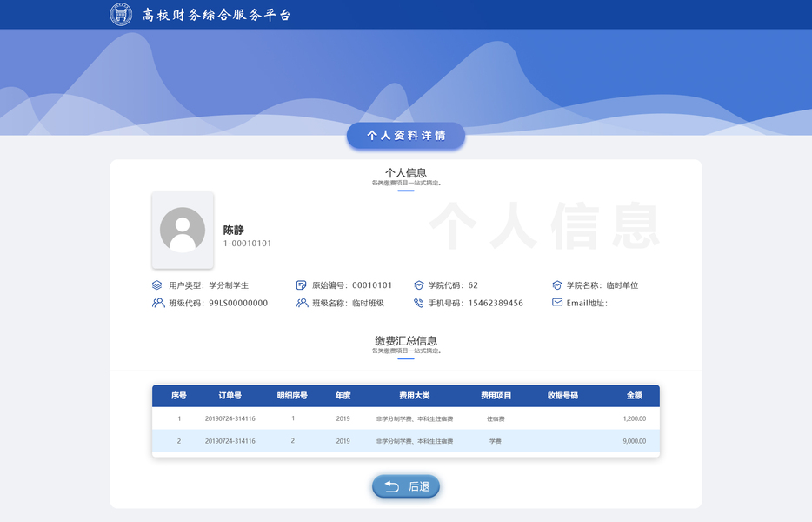Viewport: 812px width, 522px height.
Task: Click the 订单号 column header
Action: [230, 396]
